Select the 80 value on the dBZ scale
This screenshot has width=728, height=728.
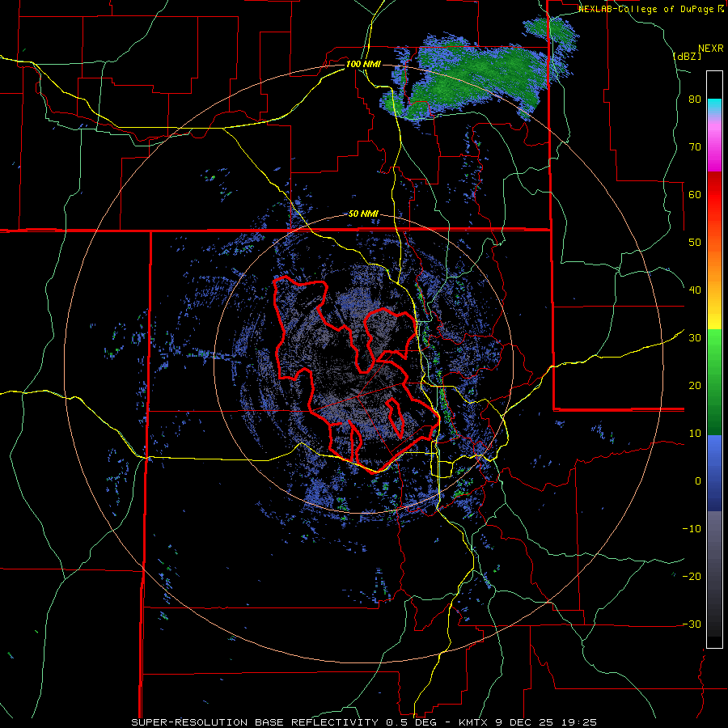tap(695, 99)
